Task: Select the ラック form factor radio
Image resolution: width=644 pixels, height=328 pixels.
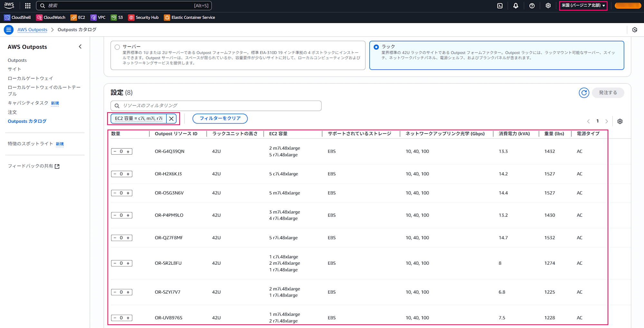Action: point(376,47)
